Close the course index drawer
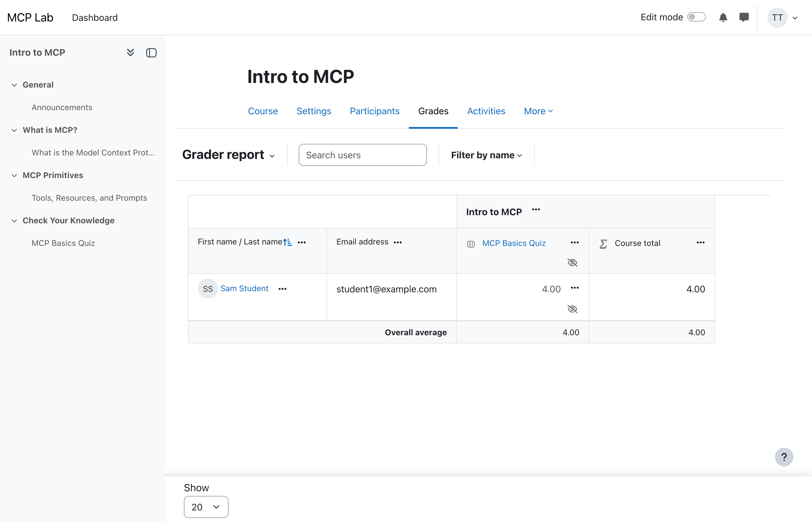Image resolution: width=812 pixels, height=522 pixels. 151,53
